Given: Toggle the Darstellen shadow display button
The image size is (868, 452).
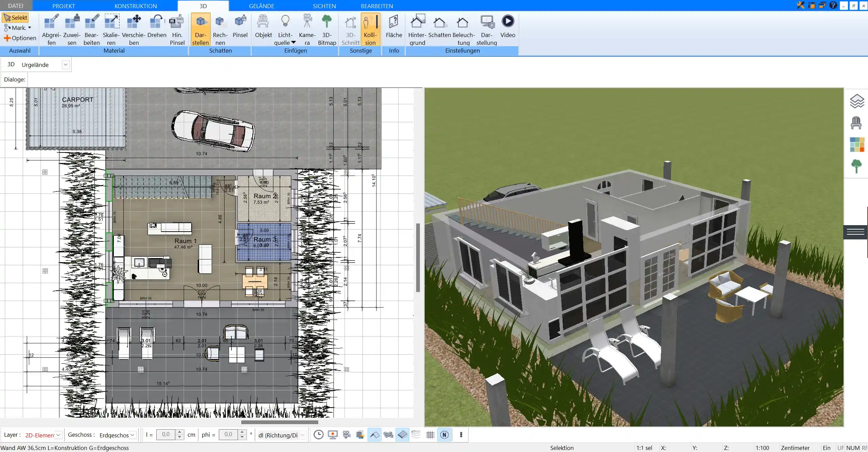Looking at the screenshot, I should click(200, 30).
